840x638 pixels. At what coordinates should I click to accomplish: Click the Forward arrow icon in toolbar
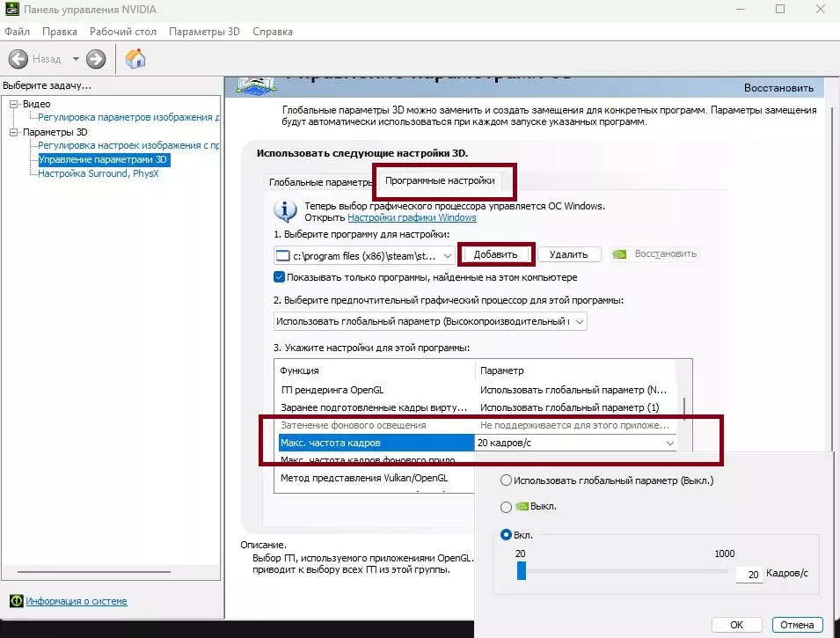[x=96, y=59]
